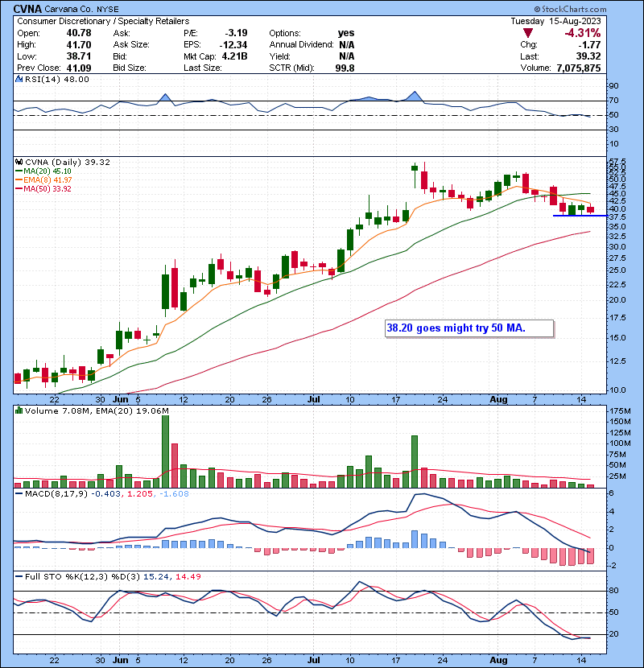Click the Tuesday 15-Aug-2023 date text
The image size is (644, 668).
tap(555, 21)
